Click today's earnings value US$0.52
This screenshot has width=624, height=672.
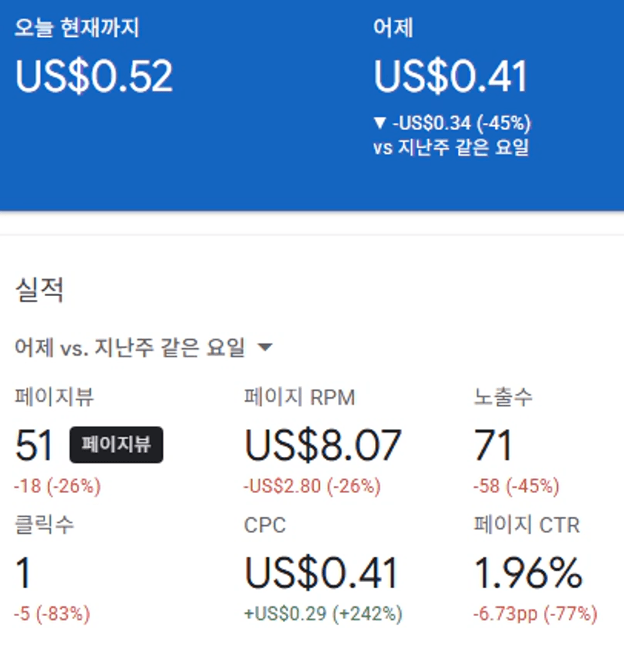(94, 76)
